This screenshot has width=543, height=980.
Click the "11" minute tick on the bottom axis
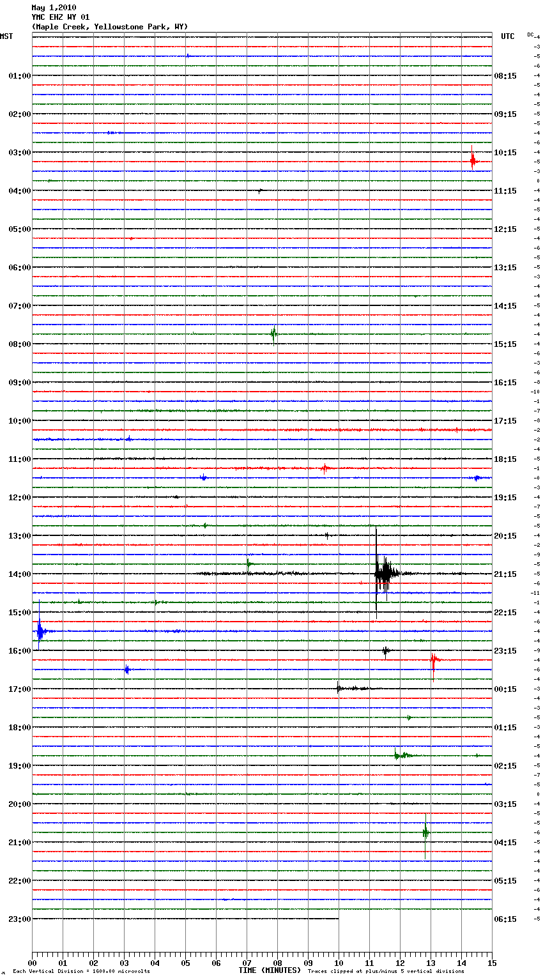coord(369,963)
